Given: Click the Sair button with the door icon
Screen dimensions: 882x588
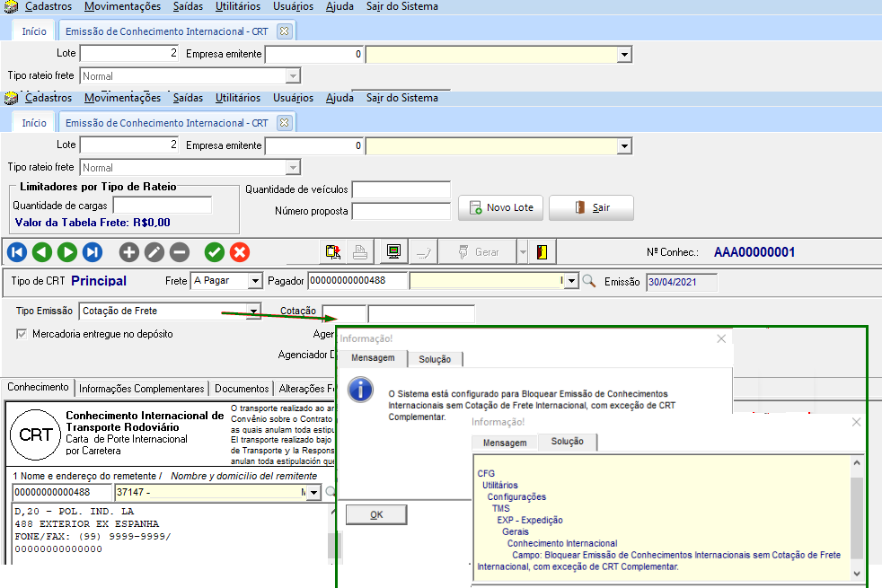Looking at the screenshot, I should point(591,207).
